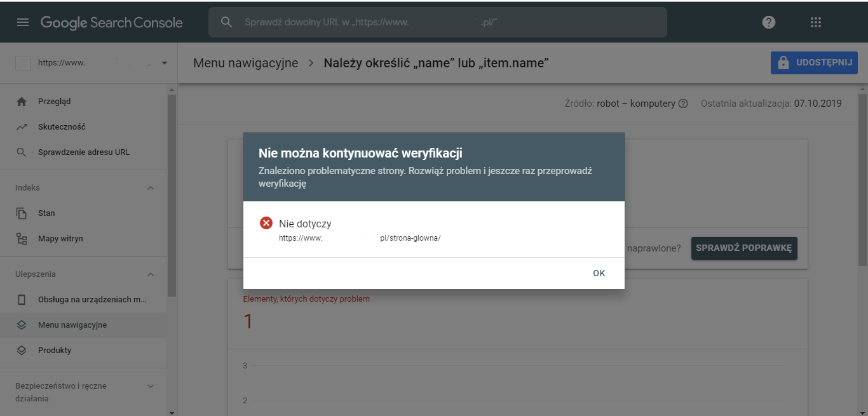Image resolution: width=868 pixels, height=416 pixels.
Task: Open the hamburger main menu
Action: [x=23, y=22]
